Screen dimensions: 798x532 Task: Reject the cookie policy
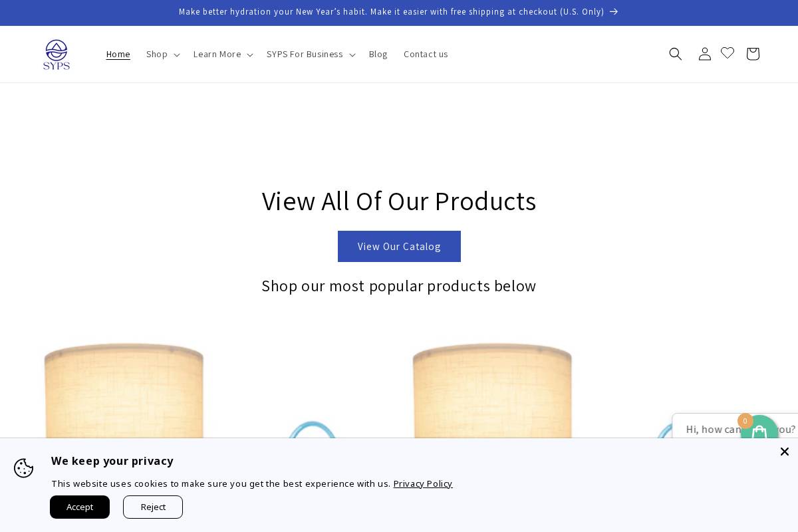[153, 507]
